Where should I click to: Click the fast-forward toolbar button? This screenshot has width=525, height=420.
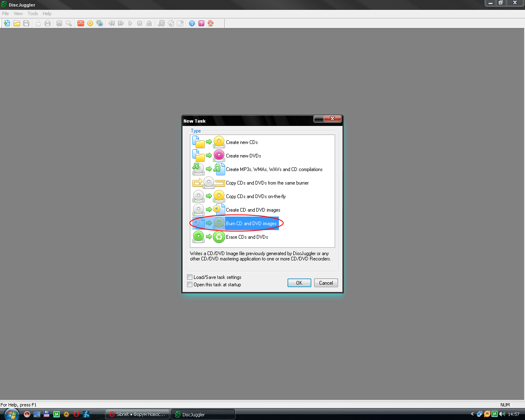121,23
